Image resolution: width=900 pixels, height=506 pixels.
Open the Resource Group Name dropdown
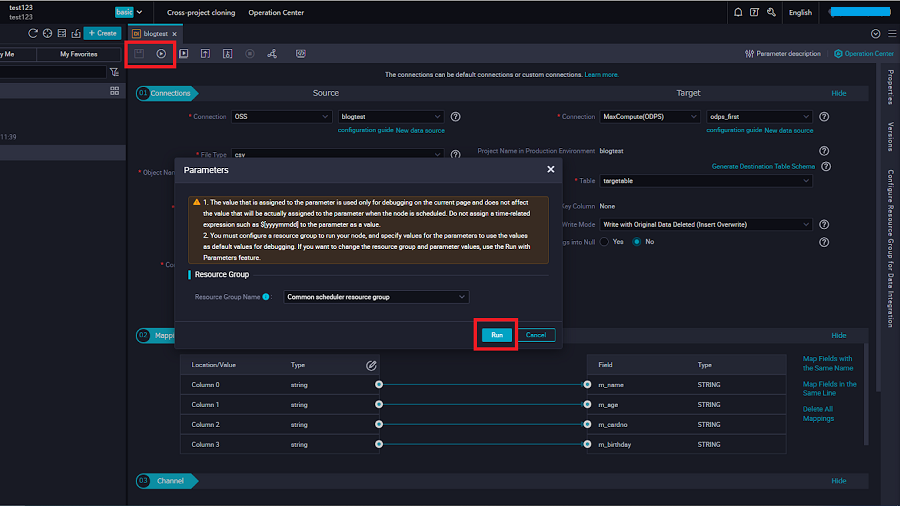pos(376,297)
